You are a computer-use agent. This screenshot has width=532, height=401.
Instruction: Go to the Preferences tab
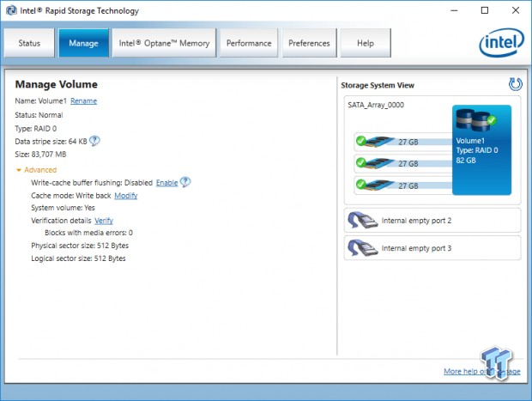coord(310,43)
